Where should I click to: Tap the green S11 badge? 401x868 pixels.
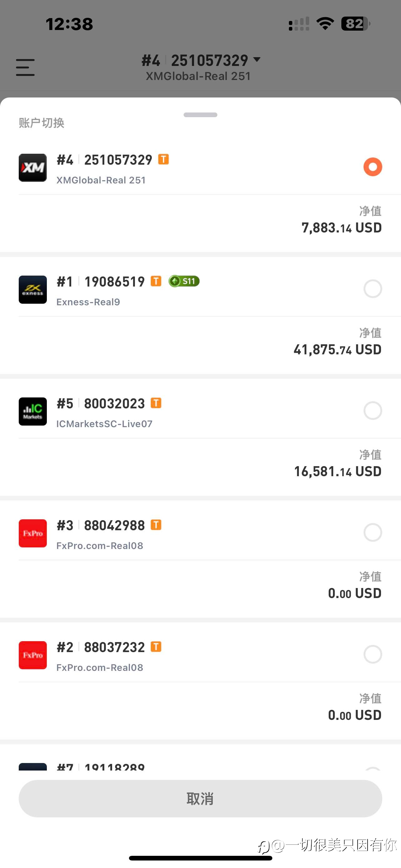coord(184,281)
